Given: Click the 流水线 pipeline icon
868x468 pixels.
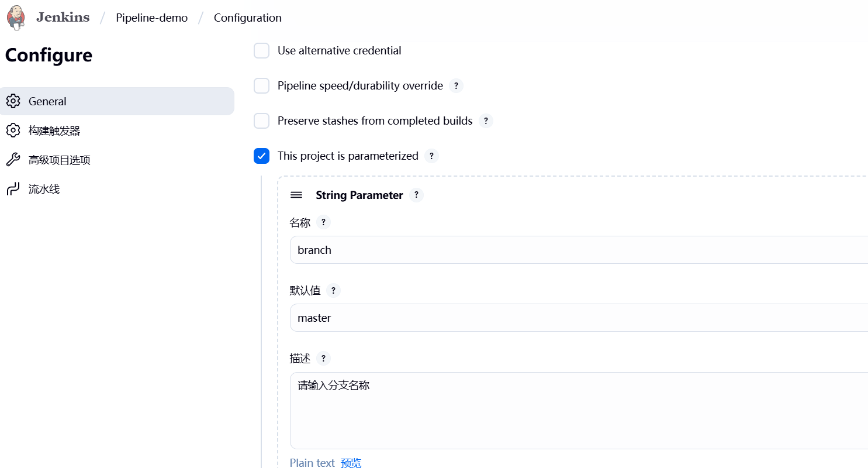Looking at the screenshot, I should pyautogui.click(x=13, y=189).
